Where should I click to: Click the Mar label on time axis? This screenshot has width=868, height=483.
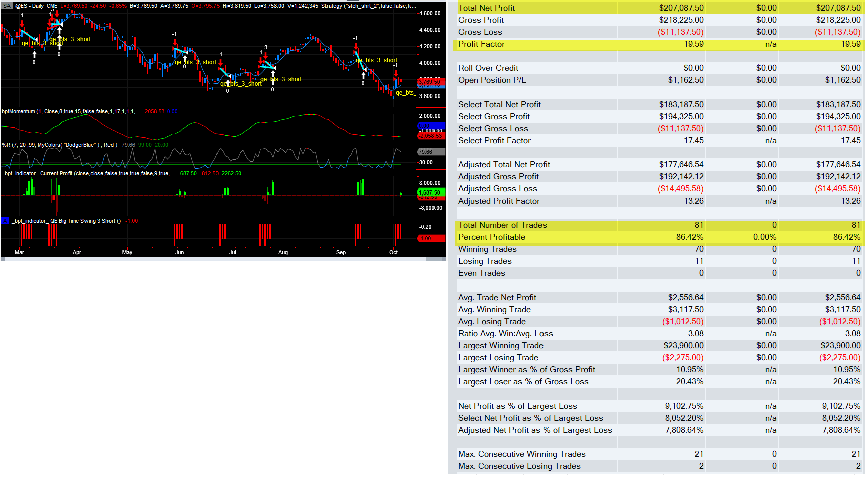[19, 252]
